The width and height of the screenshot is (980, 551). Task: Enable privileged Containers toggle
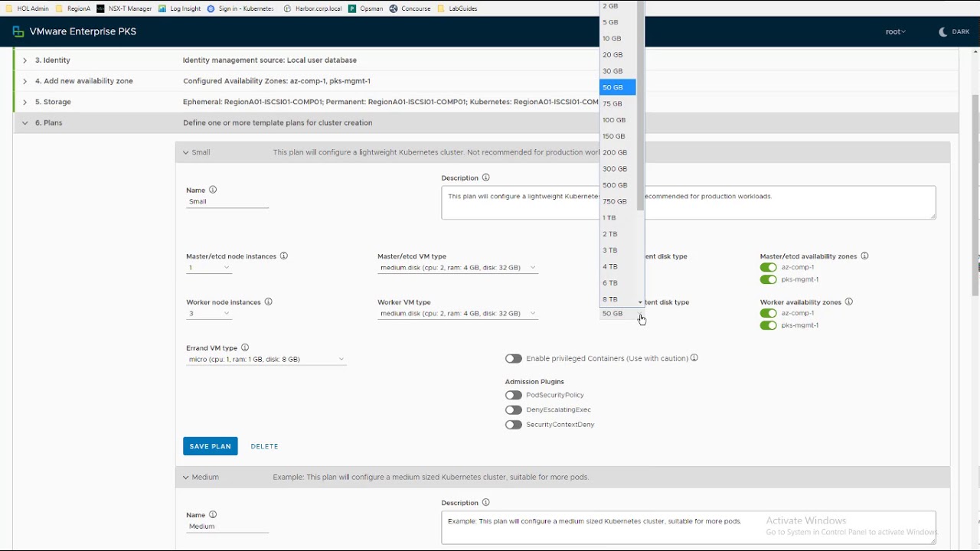pos(514,358)
